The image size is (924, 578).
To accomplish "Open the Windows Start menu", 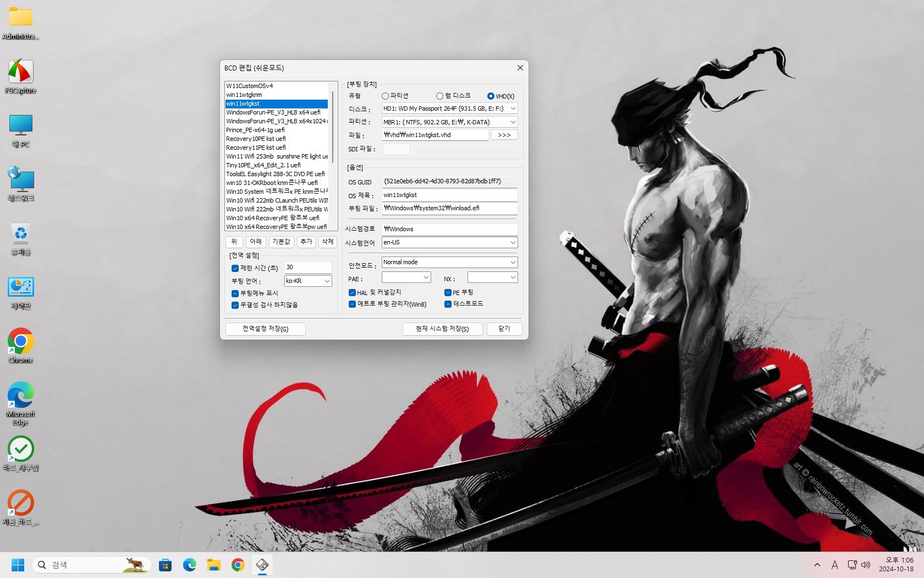I will point(18,565).
